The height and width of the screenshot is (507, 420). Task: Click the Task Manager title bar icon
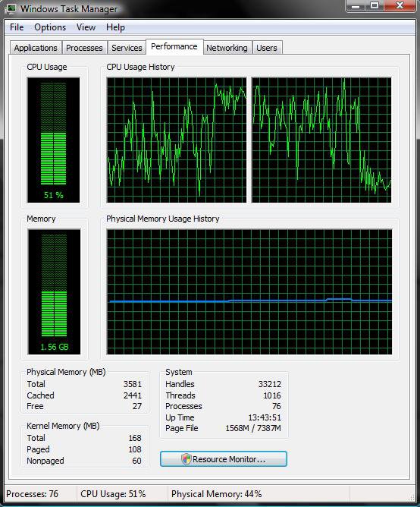tap(11, 8)
